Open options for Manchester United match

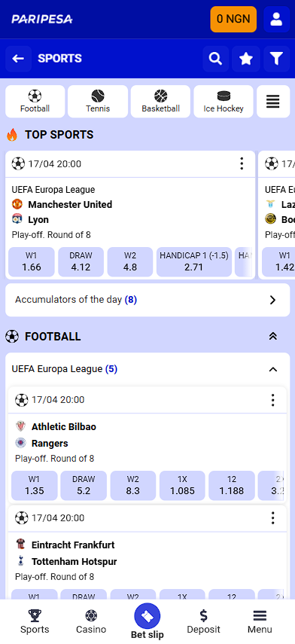click(242, 163)
